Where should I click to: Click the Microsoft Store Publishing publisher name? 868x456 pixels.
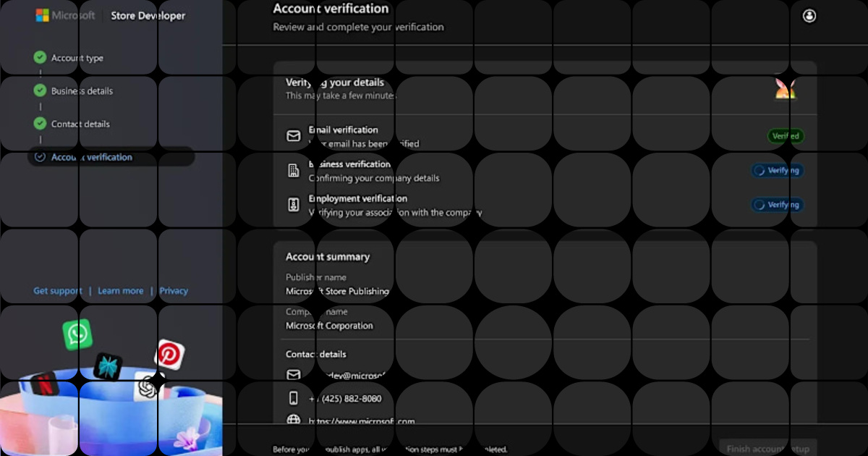point(337,291)
